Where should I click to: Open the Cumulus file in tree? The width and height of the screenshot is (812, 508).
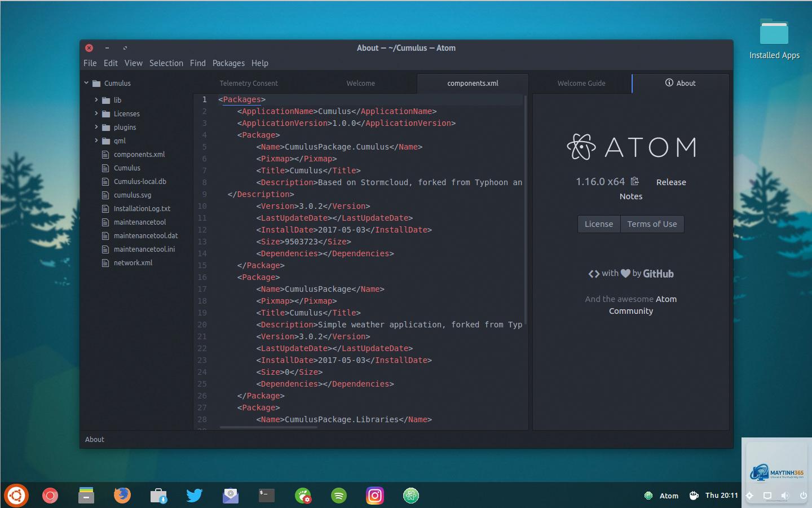click(127, 168)
